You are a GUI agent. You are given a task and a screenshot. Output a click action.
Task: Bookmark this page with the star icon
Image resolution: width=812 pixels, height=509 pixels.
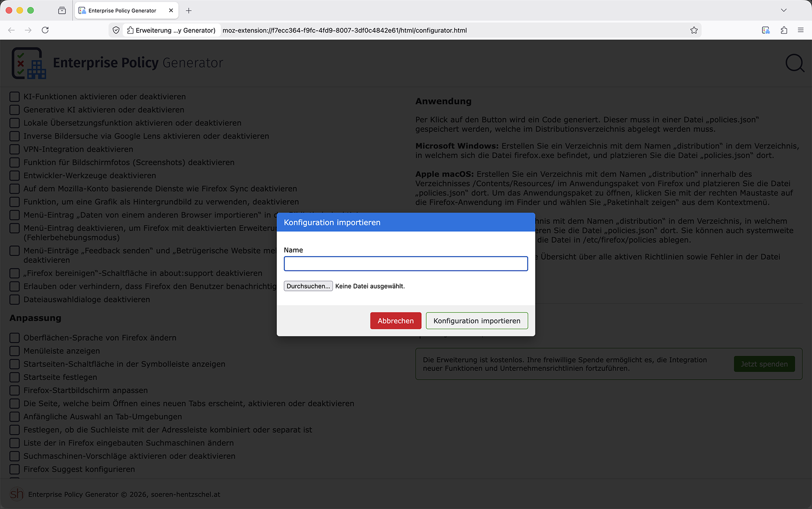[x=694, y=30]
